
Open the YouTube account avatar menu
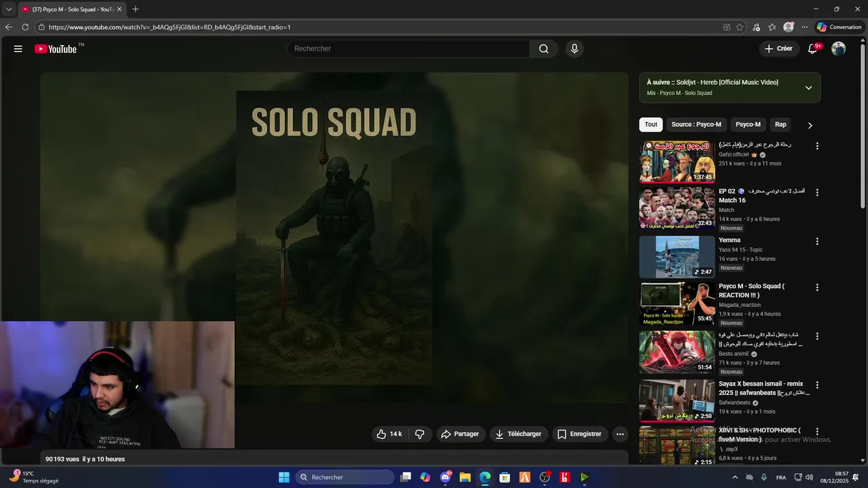click(x=839, y=49)
